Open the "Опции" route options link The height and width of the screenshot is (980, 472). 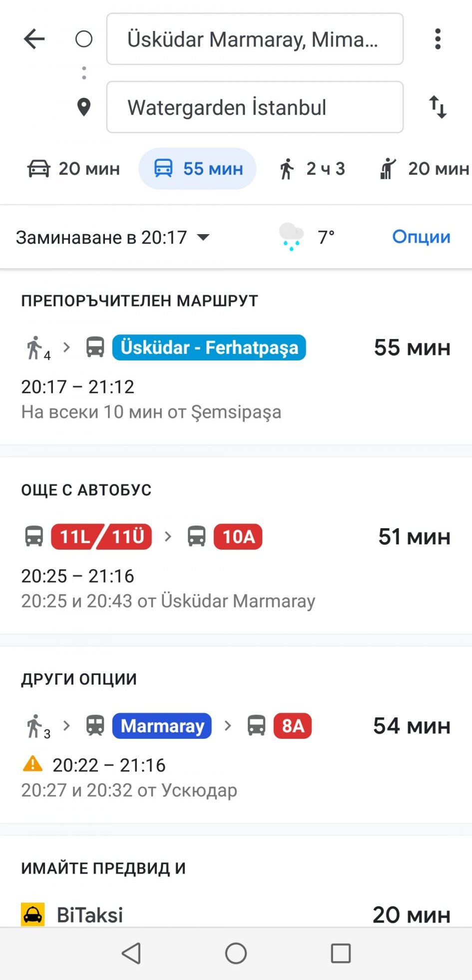pos(421,237)
